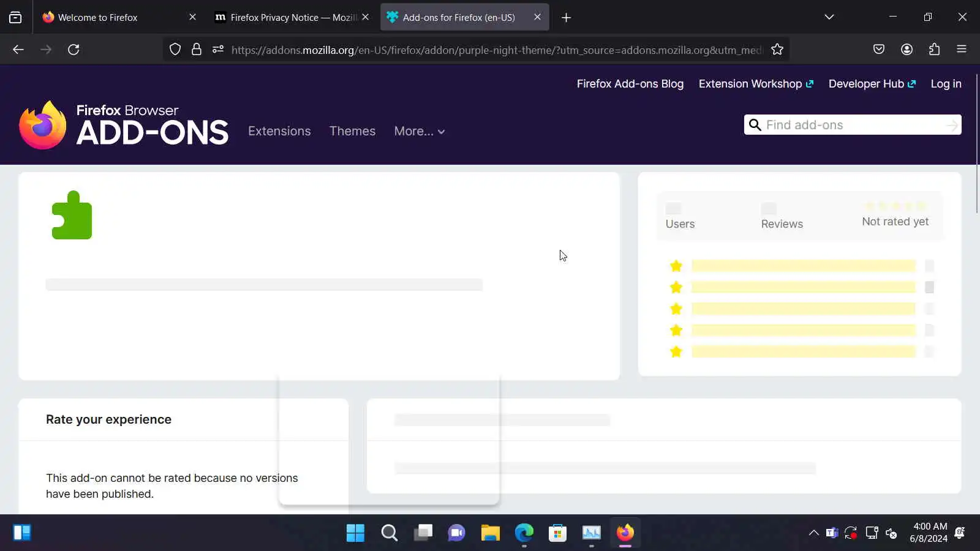Open Extension Workshop link
The height and width of the screenshot is (551, 980).
756,84
